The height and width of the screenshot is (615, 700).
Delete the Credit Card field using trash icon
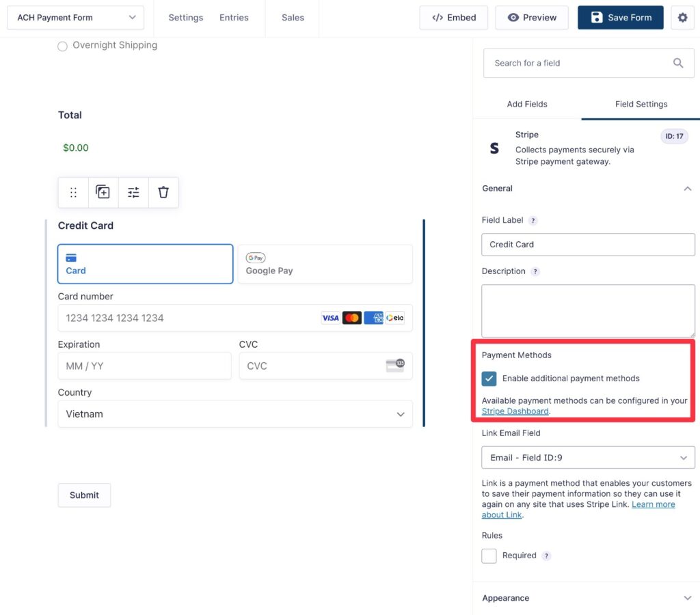click(163, 192)
